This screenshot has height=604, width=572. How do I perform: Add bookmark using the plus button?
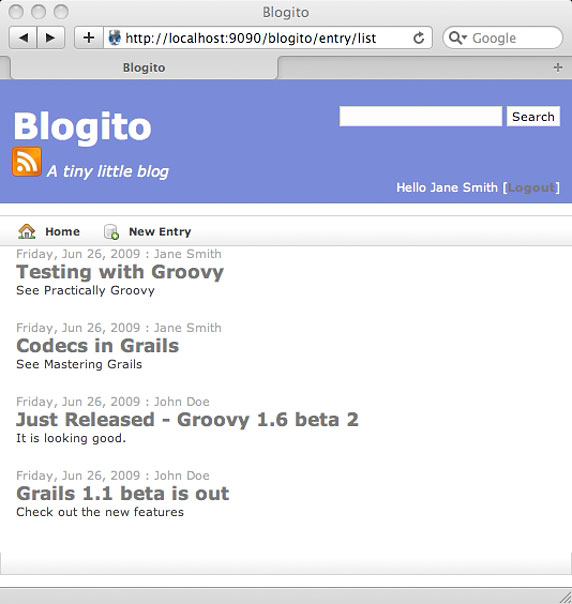click(x=89, y=38)
